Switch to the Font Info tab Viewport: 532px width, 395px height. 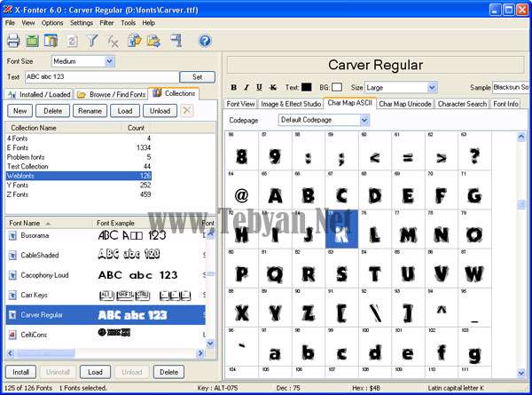tap(505, 104)
